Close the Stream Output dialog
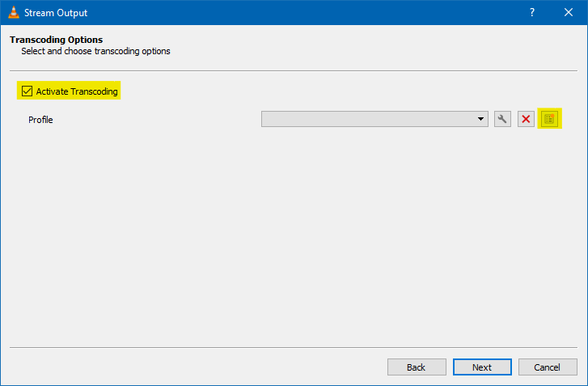This screenshot has width=588, height=386. (569, 13)
